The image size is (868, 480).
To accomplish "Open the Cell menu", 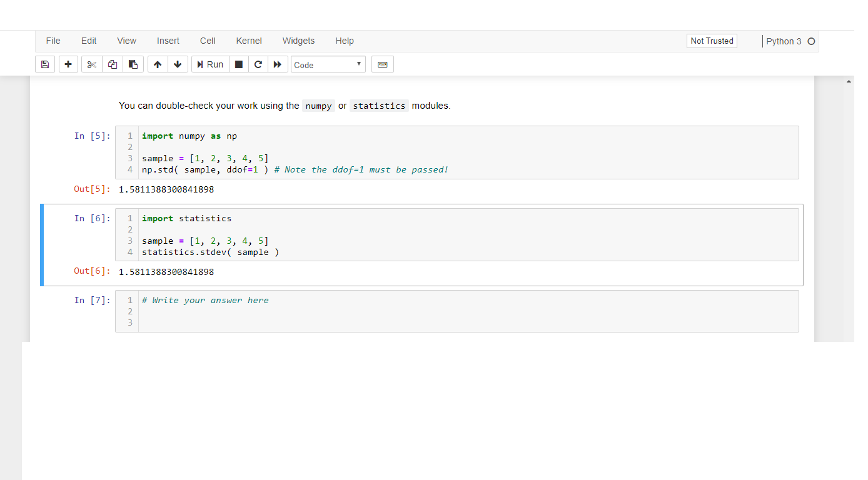I will [207, 41].
